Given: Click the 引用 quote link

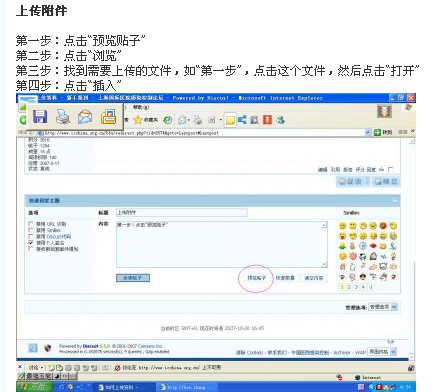Looking at the screenshot, I should [335, 170].
